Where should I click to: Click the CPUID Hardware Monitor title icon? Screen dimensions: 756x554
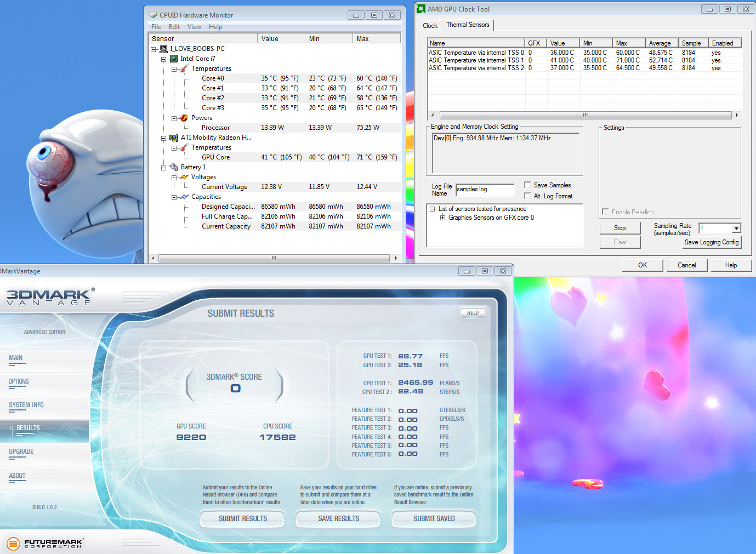pyautogui.click(x=154, y=15)
